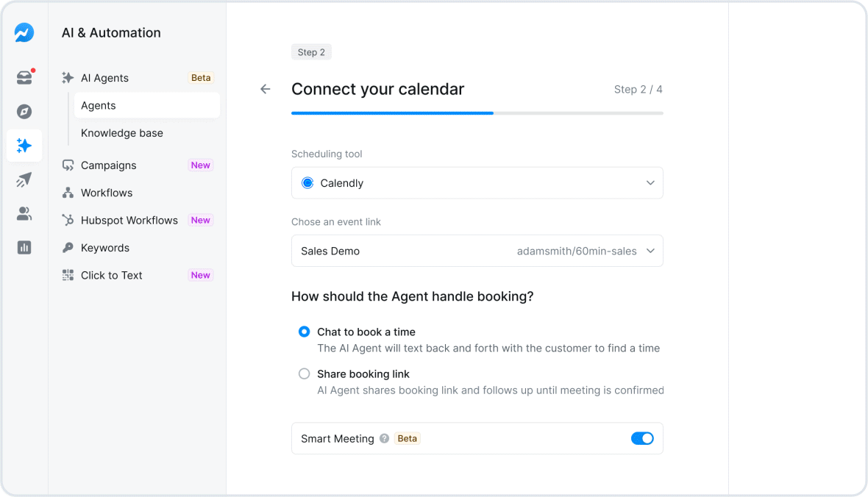Select the sparkles AI & Automation icon
This screenshot has height=497, width=868.
[24, 146]
